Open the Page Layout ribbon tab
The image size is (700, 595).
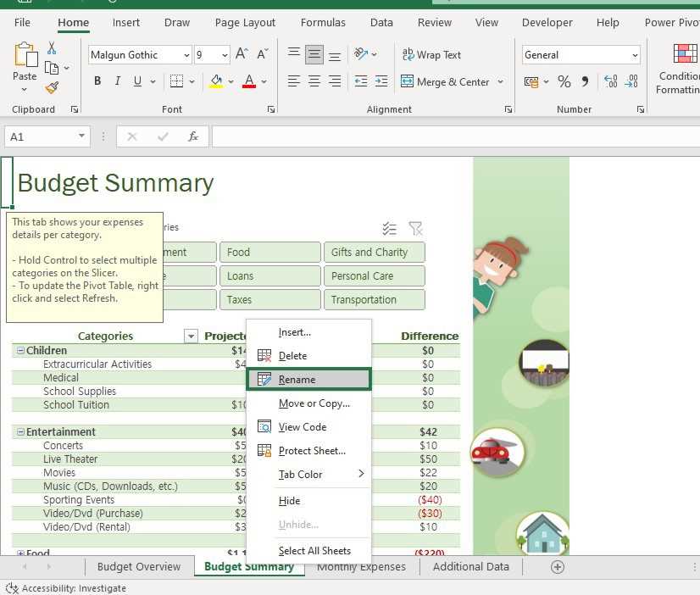point(245,22)
